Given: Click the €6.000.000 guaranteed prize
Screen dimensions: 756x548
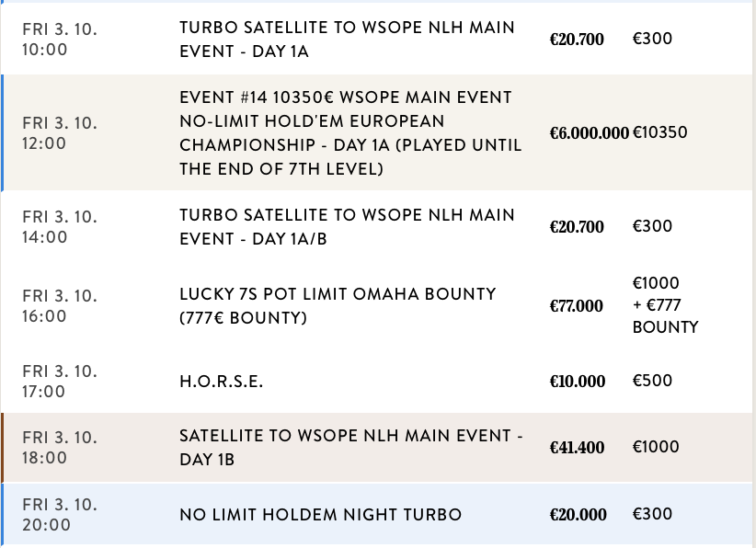Looking at the screenshot, I should tap(589, 133).
